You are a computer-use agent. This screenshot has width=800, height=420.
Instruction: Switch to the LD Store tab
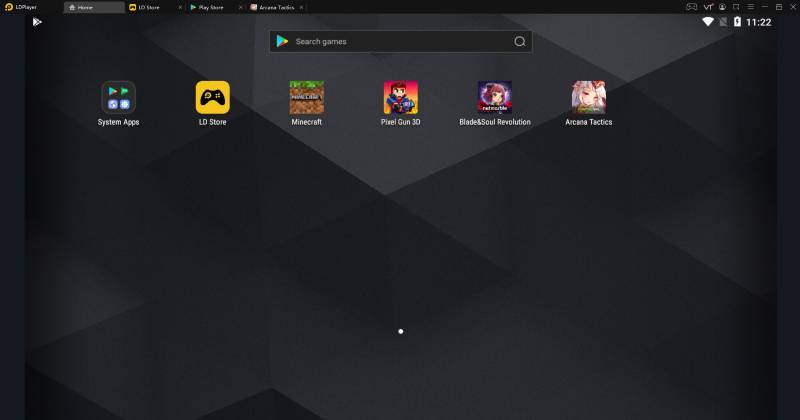click(149, 7)
